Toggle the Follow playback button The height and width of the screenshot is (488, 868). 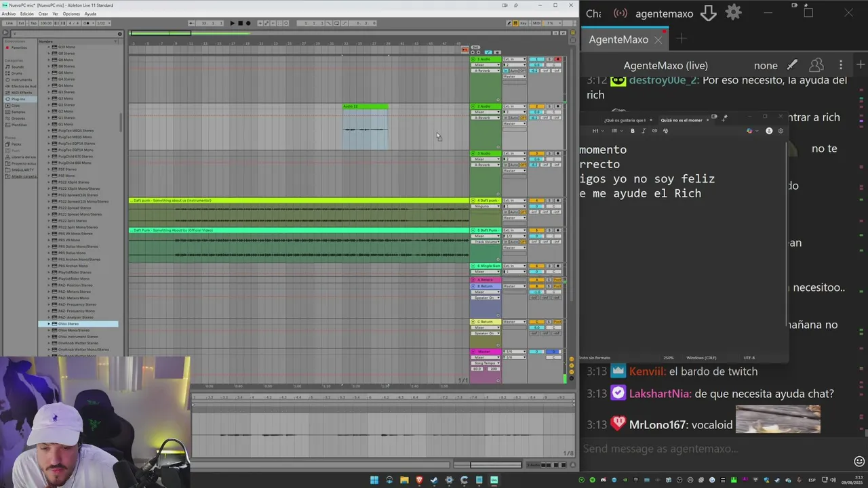pyautogui.click(x=191, y=23)
